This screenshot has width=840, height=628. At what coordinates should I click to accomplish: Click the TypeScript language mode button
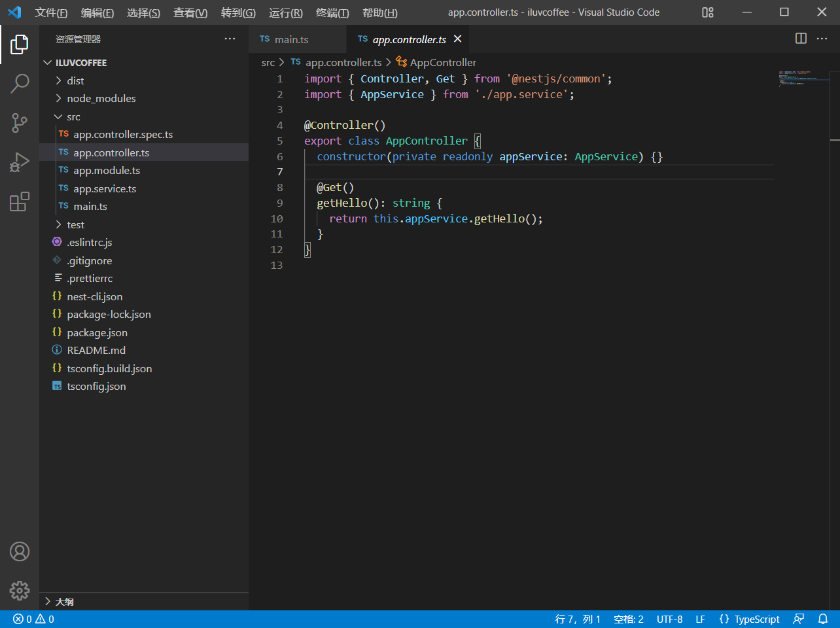pos(749,619)
